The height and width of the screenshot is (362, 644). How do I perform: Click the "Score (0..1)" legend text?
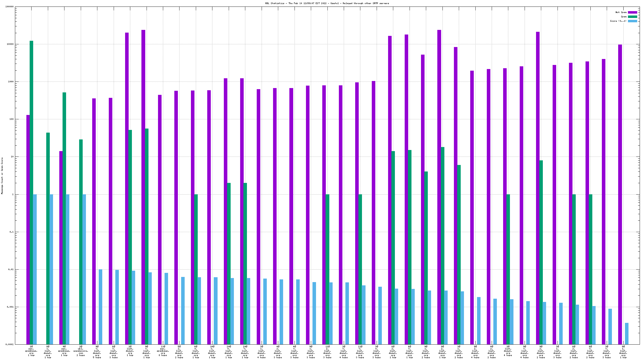coord(618,21)
